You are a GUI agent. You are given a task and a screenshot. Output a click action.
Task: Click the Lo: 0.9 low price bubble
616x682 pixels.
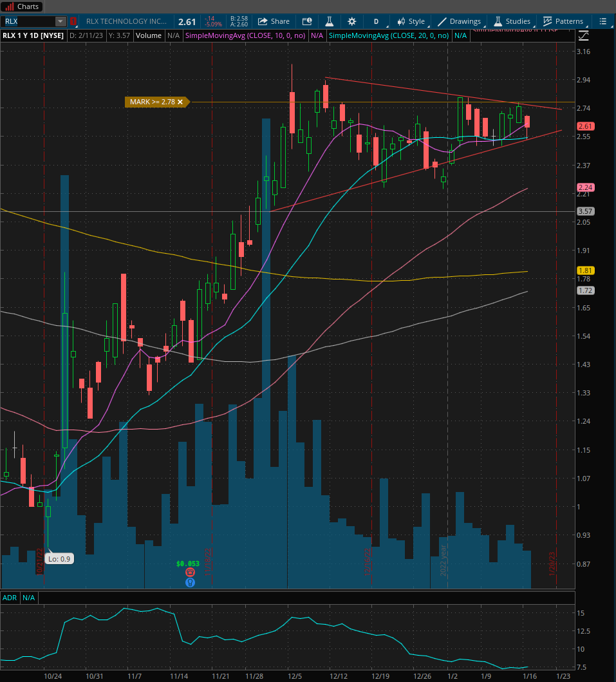coord(59,559)
